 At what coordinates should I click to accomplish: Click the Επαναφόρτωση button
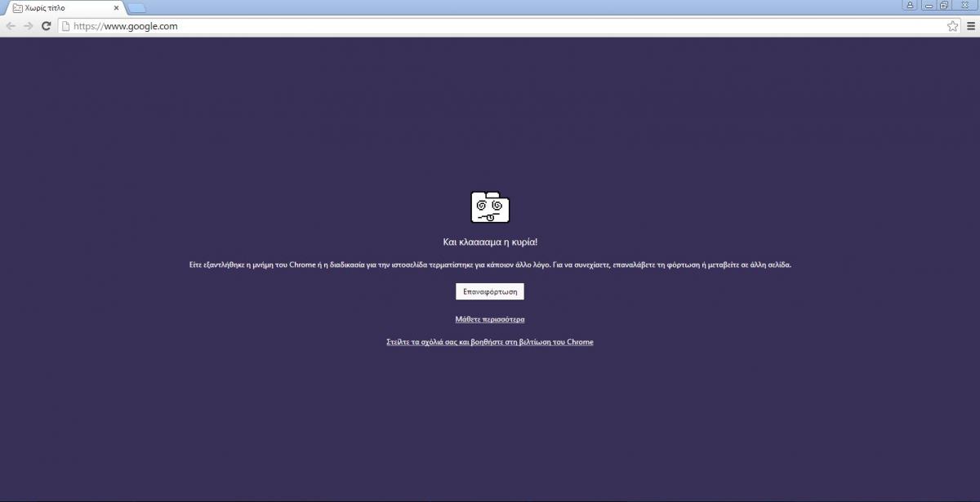(490, 291)
